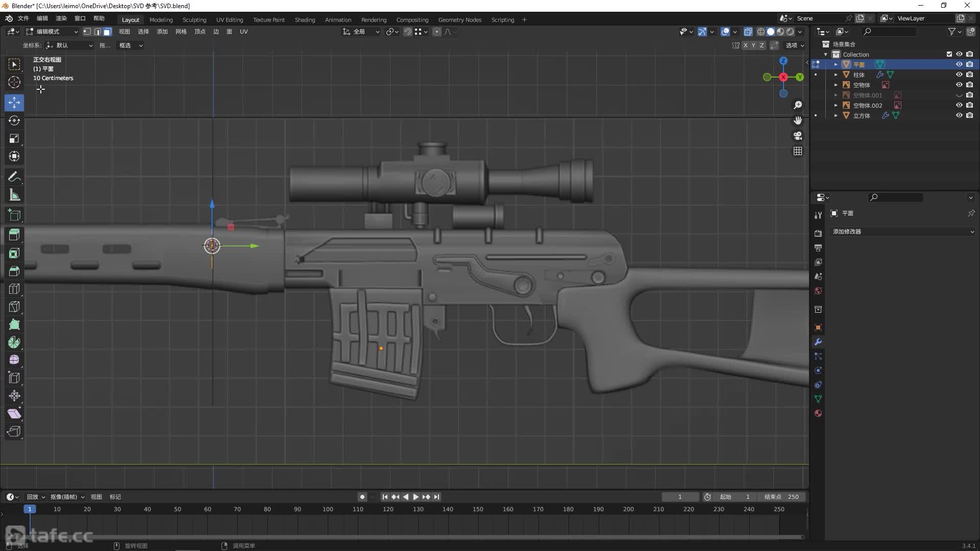This screenshot has height=551, width=980.
Task: Activate the Scale tool
Action: coord(14,138)
